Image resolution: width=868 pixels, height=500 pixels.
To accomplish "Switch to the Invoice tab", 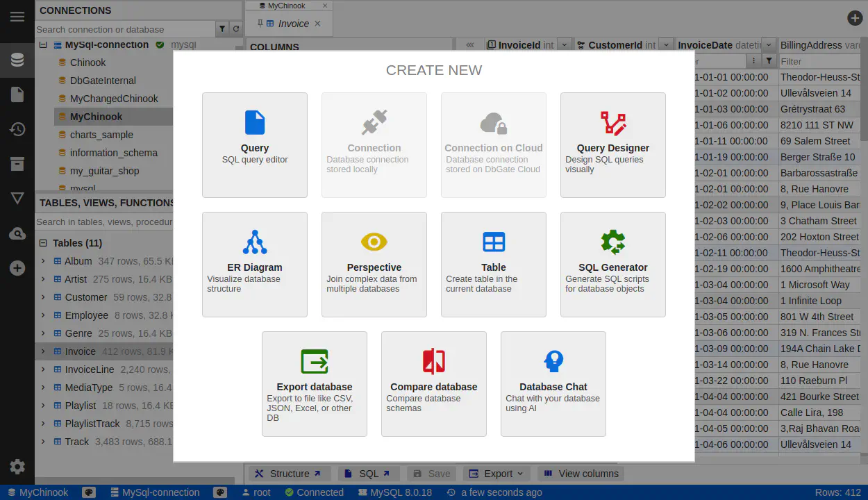I will (293, 24).
